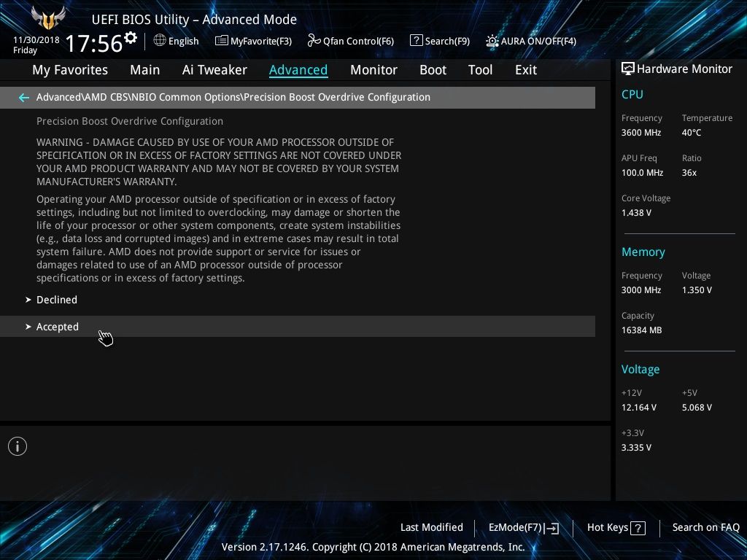Switch to the Monitor tab
Screen dimensions: 747x560
click(373, 70)
